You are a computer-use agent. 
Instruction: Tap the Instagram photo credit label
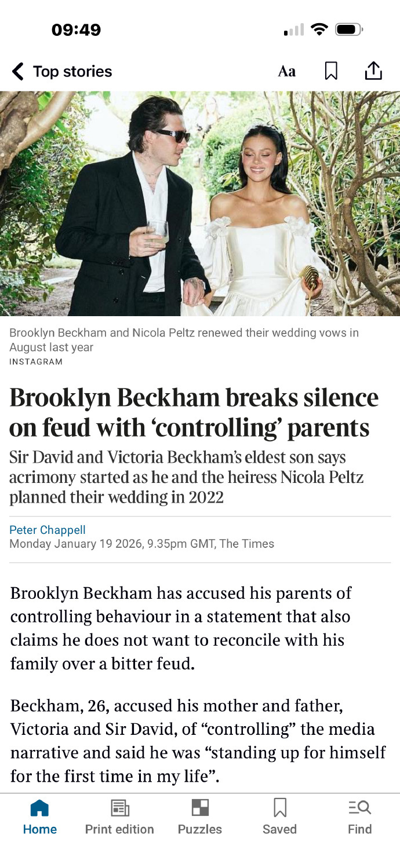[x=36, y=362]
